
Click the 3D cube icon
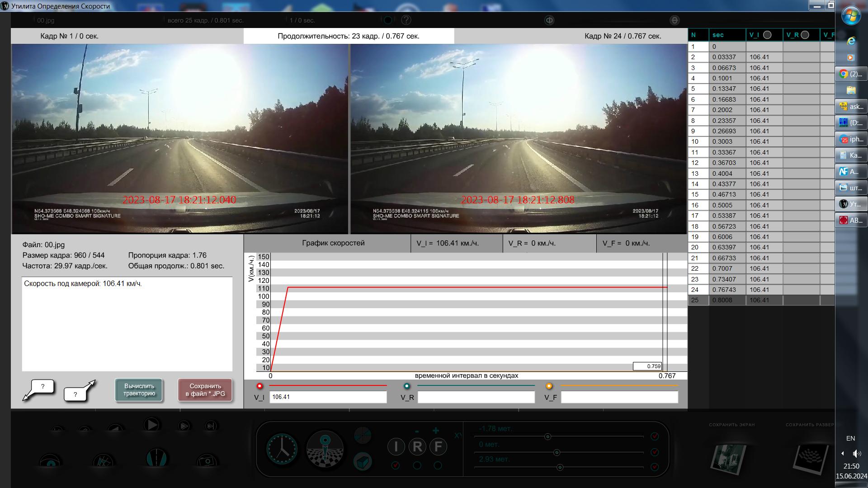tap(363, 462)
